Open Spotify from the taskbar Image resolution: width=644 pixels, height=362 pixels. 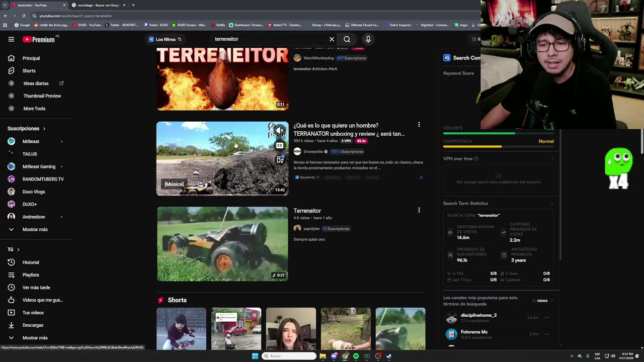(x=356, y=356)
